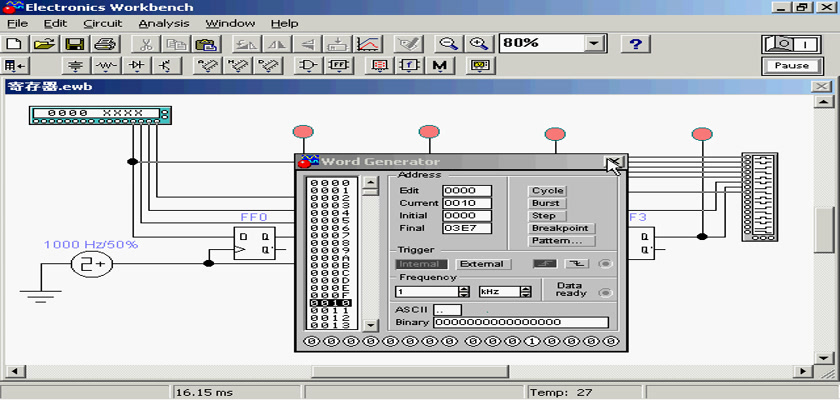Save the circuit with the floppy icon
This screenshot has width=840, height=400.
point(74,44)
